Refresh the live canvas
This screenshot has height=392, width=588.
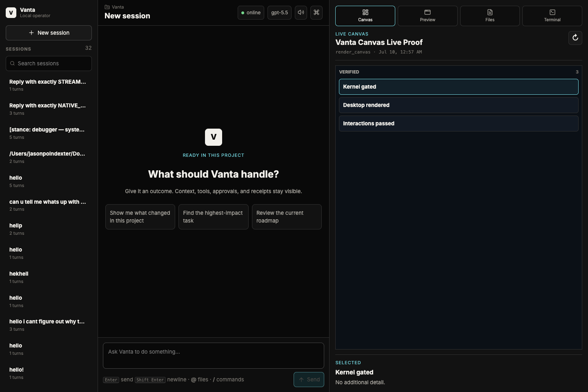[575, 38]
